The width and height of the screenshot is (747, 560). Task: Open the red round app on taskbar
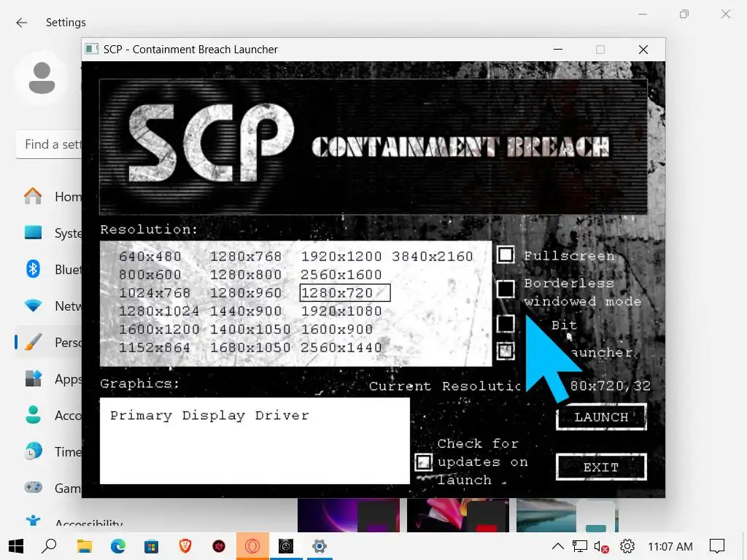219,546
